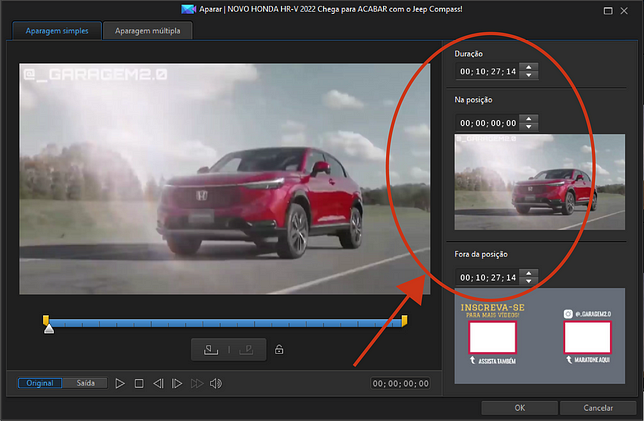Set the mark-out position icon

246,350
